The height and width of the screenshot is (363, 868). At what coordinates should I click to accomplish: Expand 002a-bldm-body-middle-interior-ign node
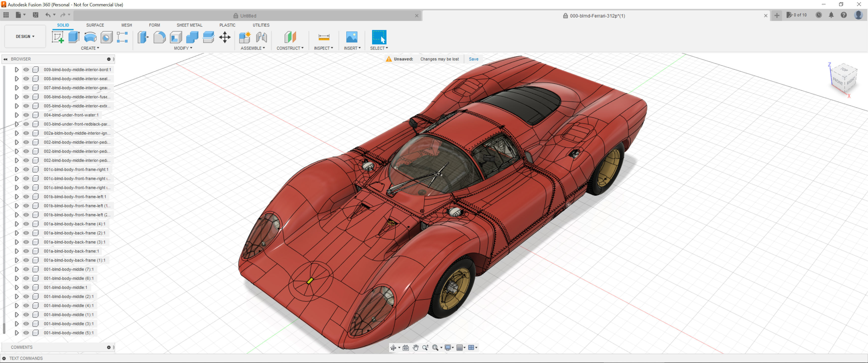pos(16,133)
